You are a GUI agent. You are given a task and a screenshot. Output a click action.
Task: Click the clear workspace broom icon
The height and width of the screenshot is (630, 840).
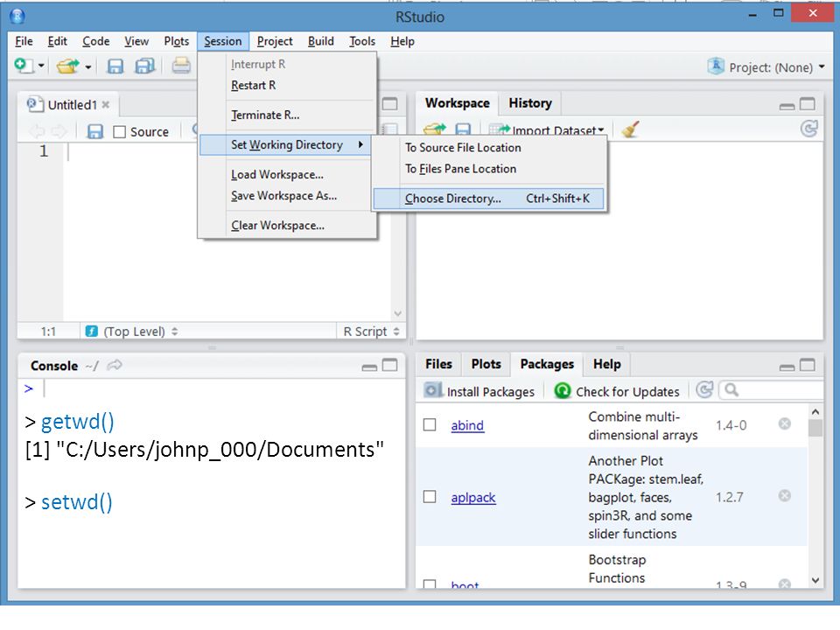[x=630, y=129]
